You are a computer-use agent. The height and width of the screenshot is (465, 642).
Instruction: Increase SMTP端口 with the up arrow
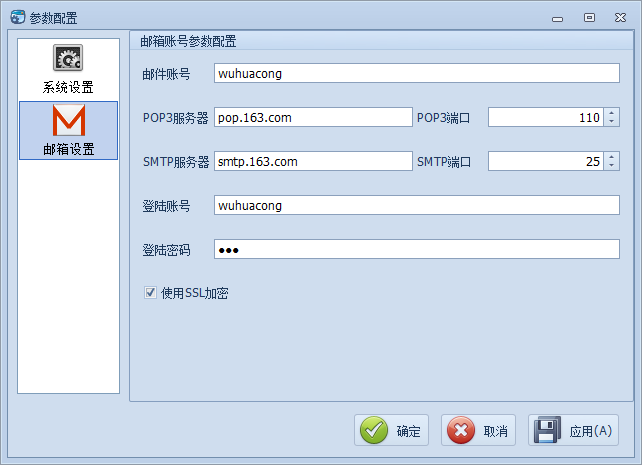point(611,157)
